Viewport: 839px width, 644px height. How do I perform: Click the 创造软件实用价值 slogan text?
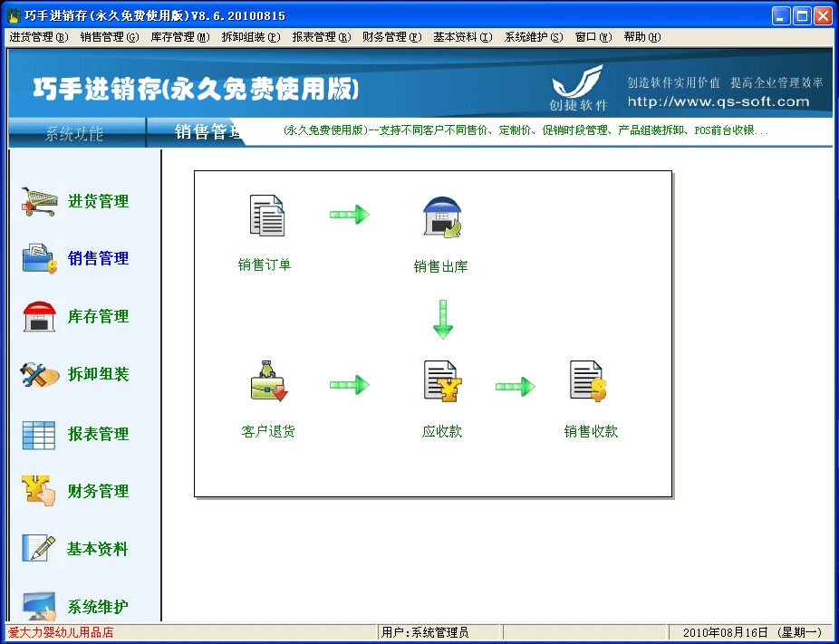674,82
